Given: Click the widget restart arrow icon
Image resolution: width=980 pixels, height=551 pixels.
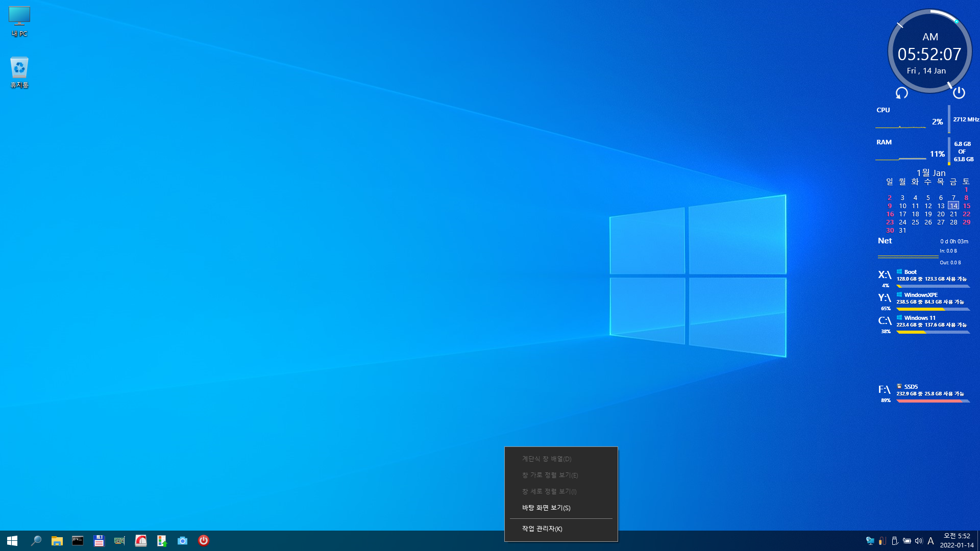Looking at the screenshot, I should pyautogui.click(x=902, y=93).
